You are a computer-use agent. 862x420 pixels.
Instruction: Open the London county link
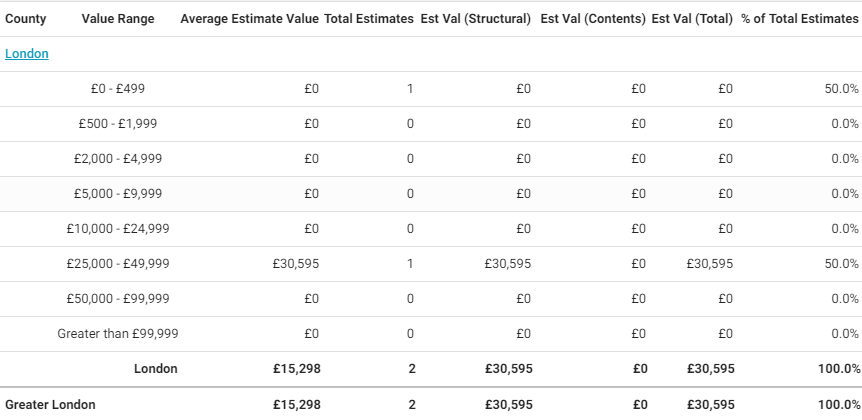27,54
